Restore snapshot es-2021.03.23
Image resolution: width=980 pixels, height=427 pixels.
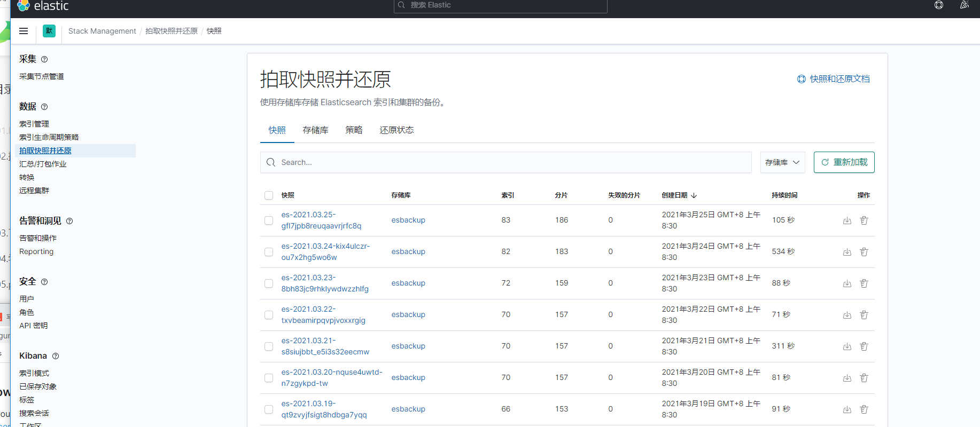(847, 283)
